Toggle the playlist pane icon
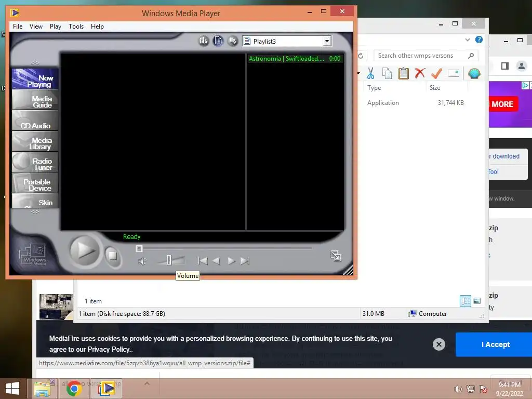 click(218, 41)
